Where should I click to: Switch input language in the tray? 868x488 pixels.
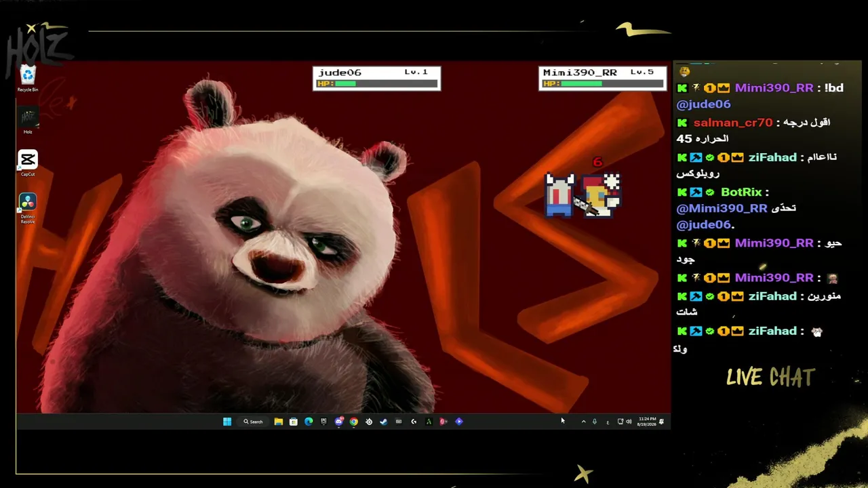point(608,422)
